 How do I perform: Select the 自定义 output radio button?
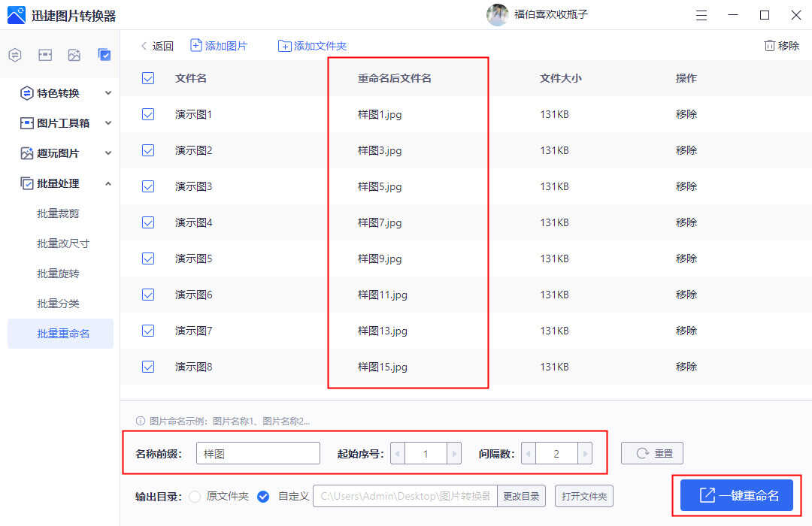pyautogui.click(x=263, y=497)
